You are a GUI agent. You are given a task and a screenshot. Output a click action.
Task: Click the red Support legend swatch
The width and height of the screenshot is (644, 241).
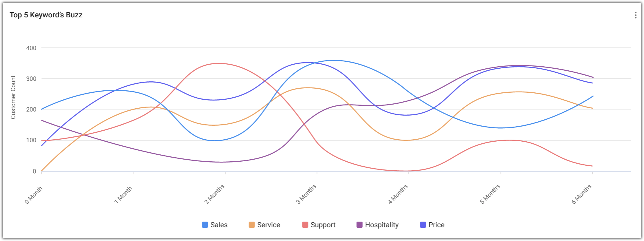305,225
